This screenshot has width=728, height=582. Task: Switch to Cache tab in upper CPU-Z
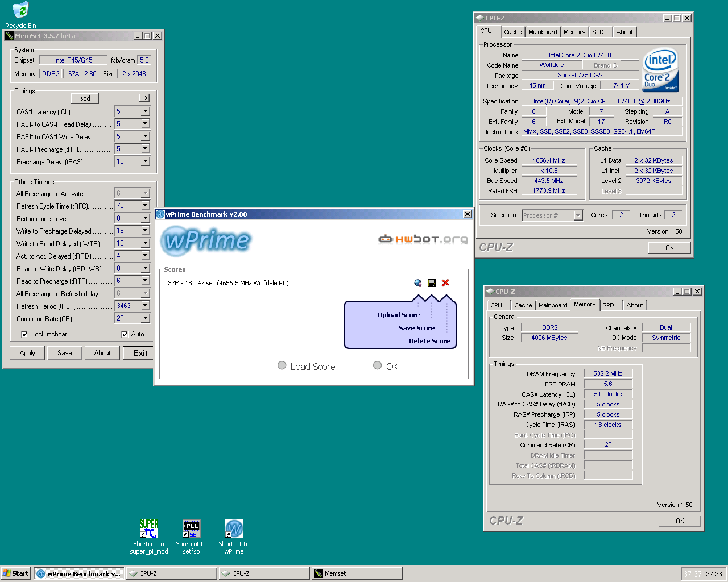coord(512,32)
